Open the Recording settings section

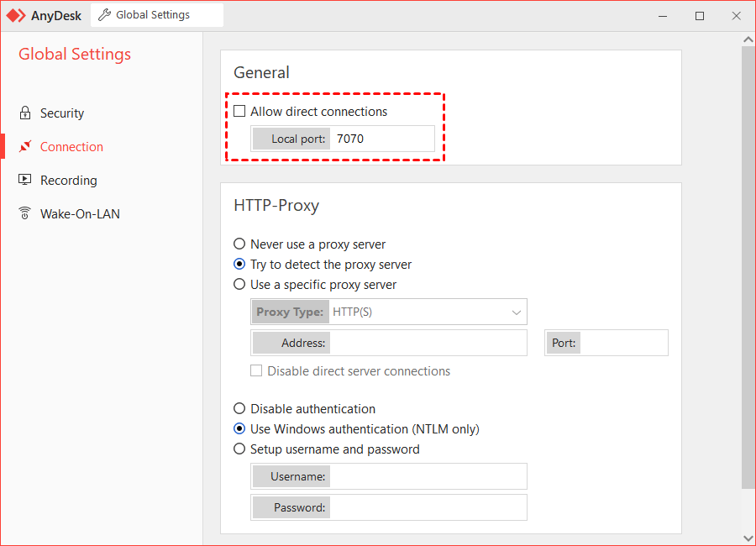point(69,180)
